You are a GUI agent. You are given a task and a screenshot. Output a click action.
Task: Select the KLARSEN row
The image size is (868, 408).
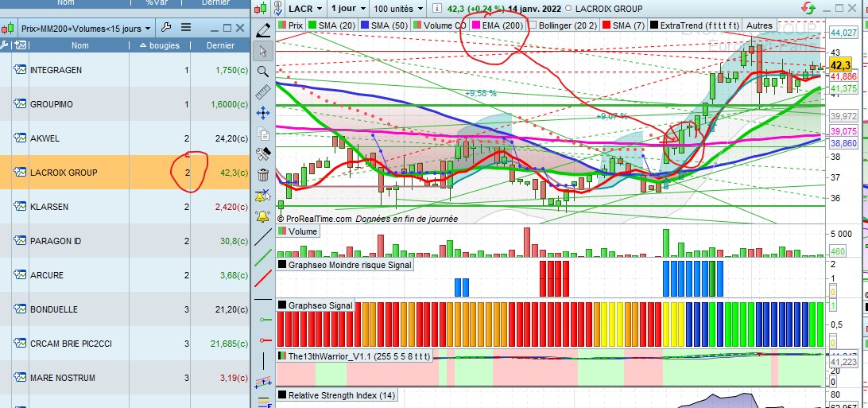pyautogui.click(x=125, y=207)
